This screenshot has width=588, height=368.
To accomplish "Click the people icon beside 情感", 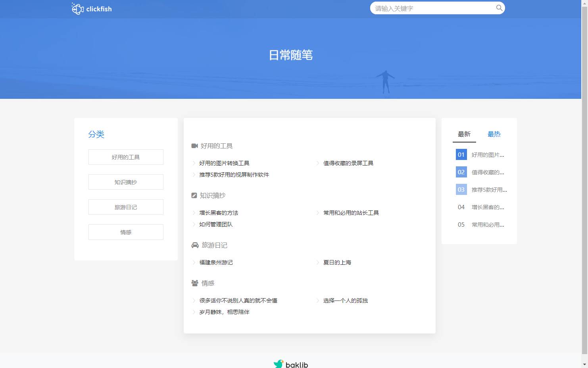I will 195,283.
